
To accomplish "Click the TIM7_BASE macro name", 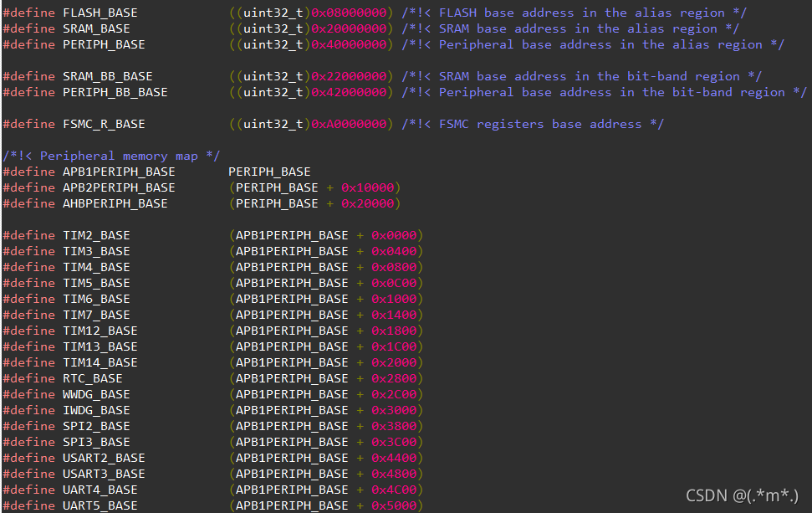I will pyautogui.click(x=96, y=315).
